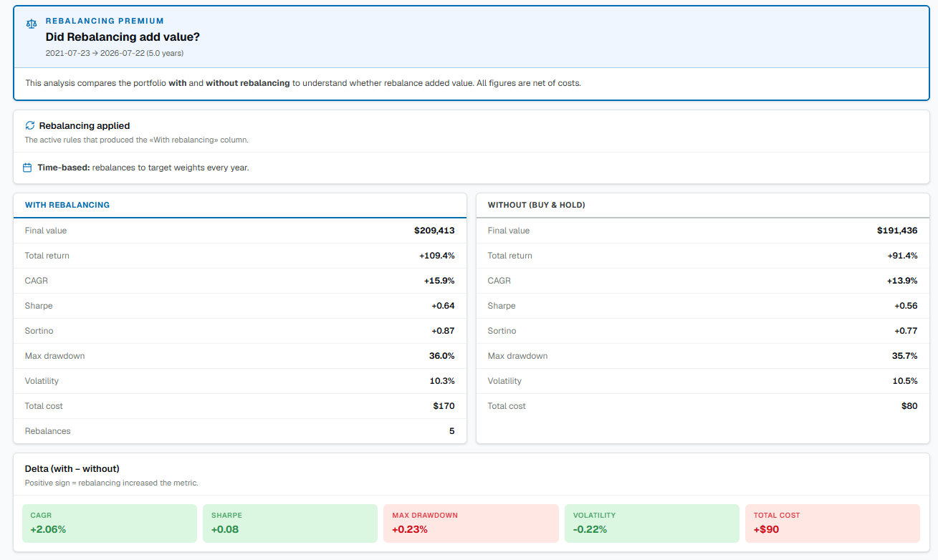Click the calendar icon next to Time-based
The image size is (938, 560).
[27, 168]
